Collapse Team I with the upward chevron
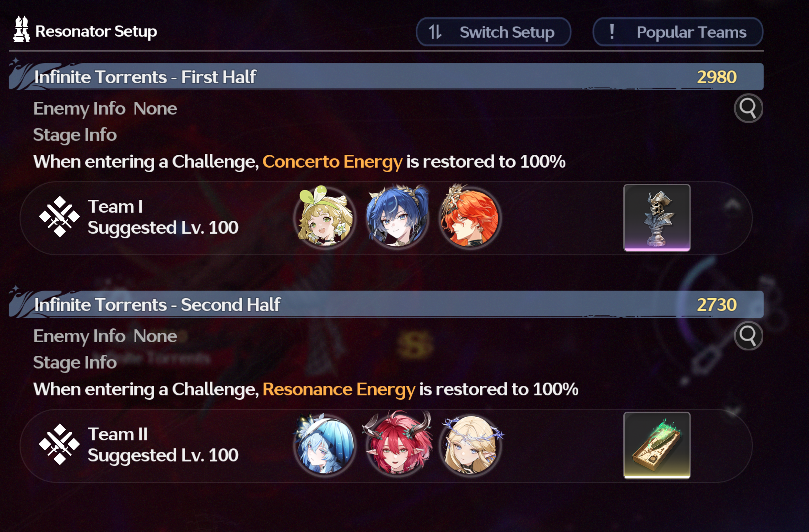This screenshot has width=809, height=532. point(732,205)
